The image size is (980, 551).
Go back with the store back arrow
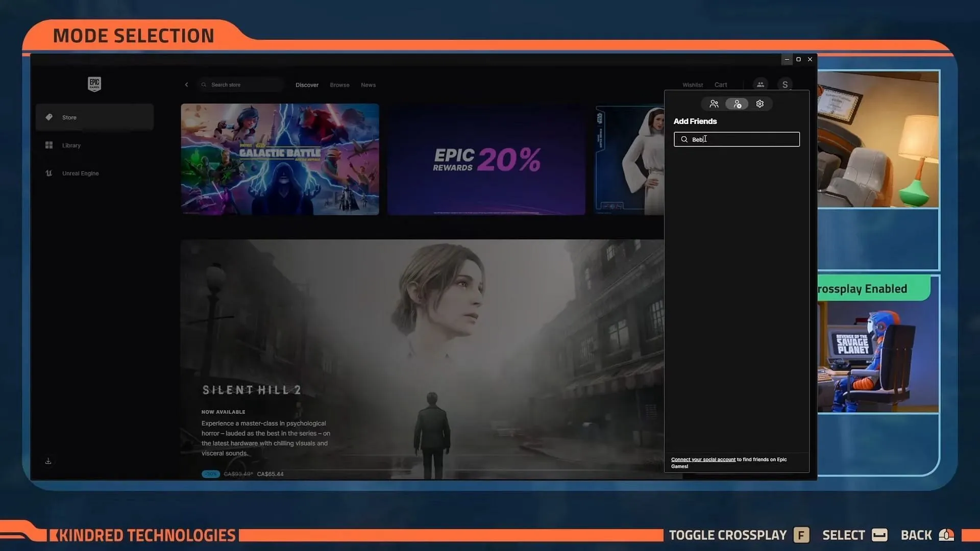(186, 85)
